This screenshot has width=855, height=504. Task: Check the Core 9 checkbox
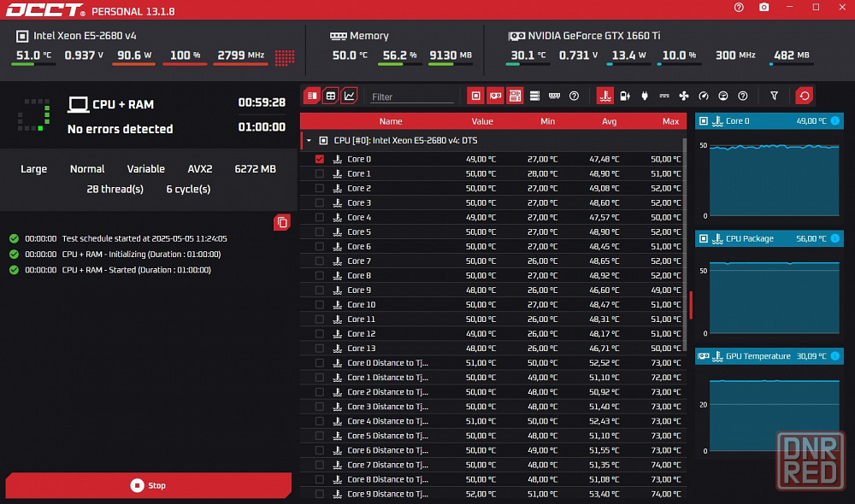point(320,290)
